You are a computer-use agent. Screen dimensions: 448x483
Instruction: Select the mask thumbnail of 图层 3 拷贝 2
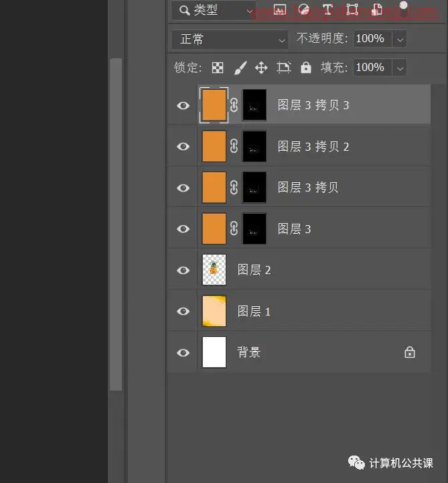[x=254, y=146]
